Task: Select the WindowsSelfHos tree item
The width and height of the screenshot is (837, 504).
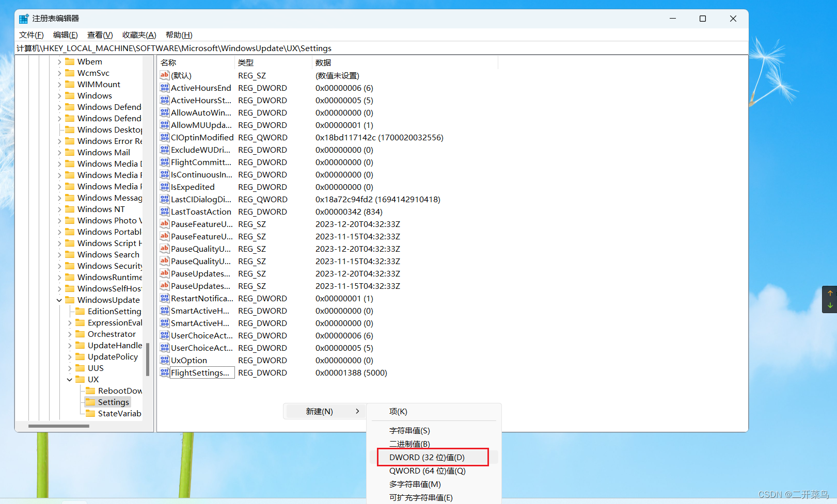Action: pyautogui.click(x=109, y=288)
